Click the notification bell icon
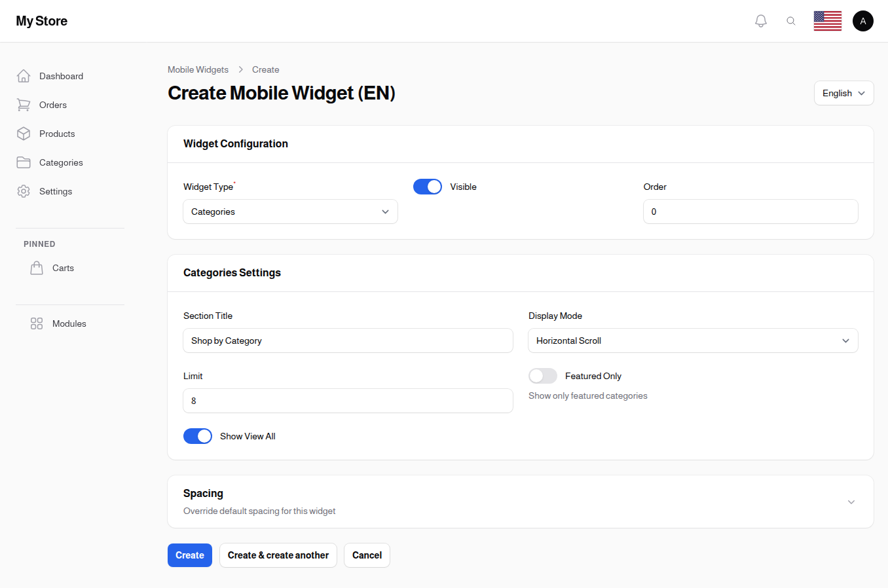 (761, 20)
